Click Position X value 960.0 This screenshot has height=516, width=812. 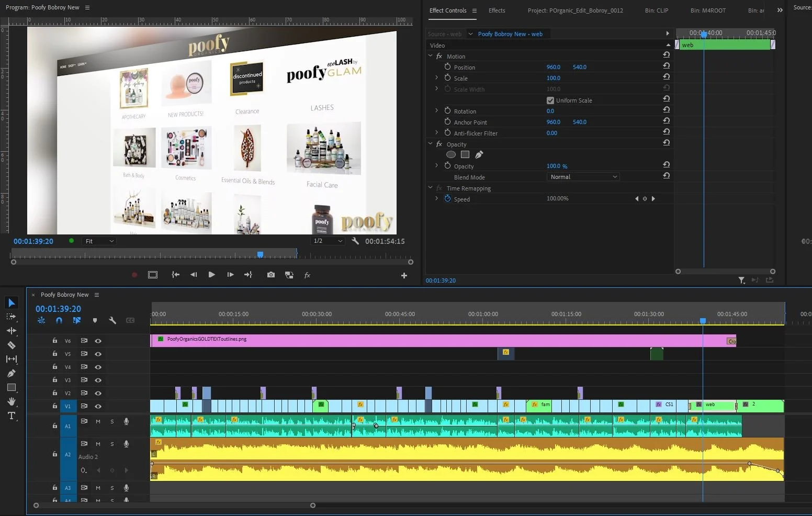[x=553, y=67]
